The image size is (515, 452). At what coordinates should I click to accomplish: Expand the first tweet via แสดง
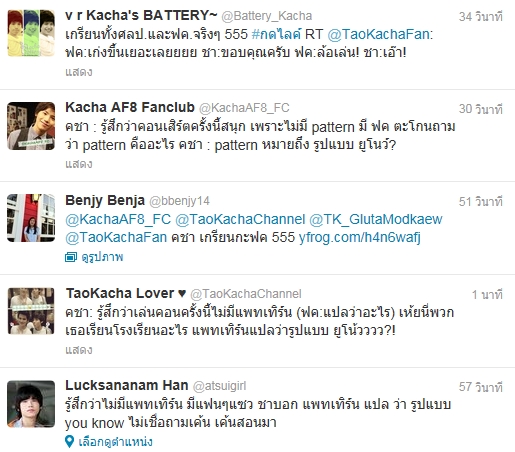click(79, 72)
